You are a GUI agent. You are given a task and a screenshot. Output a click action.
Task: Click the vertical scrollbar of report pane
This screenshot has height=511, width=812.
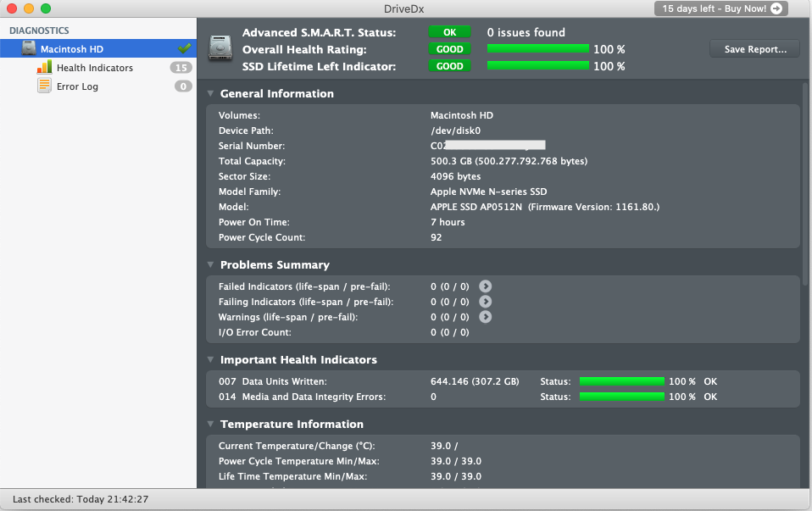click(x=805, y=184)
